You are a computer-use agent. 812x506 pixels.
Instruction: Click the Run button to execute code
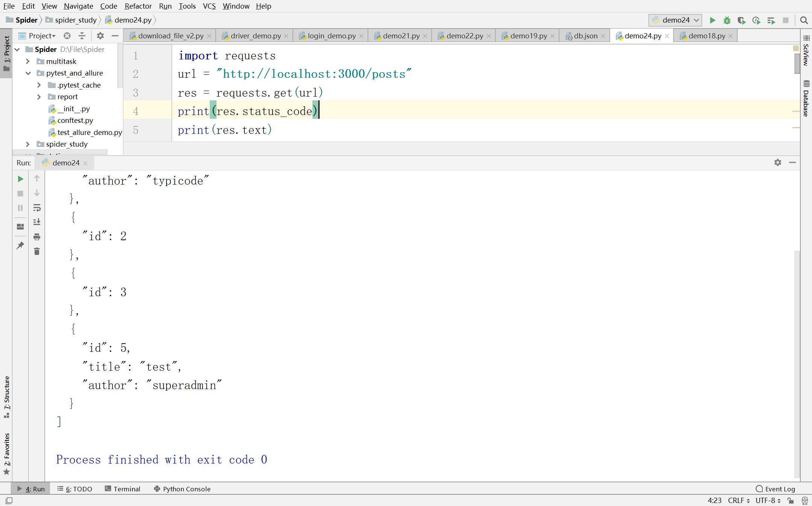[712, 20]
